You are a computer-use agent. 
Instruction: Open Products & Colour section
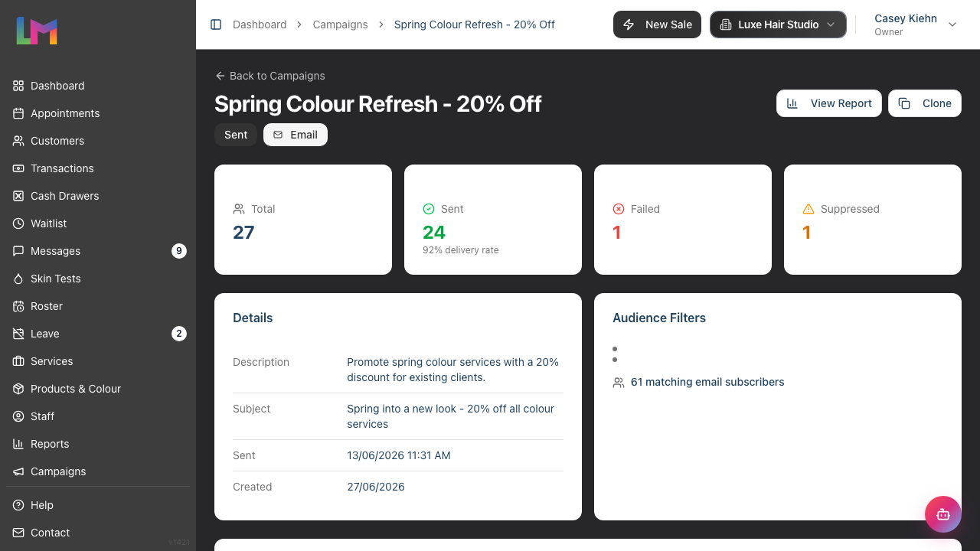[x=98, y=389]
